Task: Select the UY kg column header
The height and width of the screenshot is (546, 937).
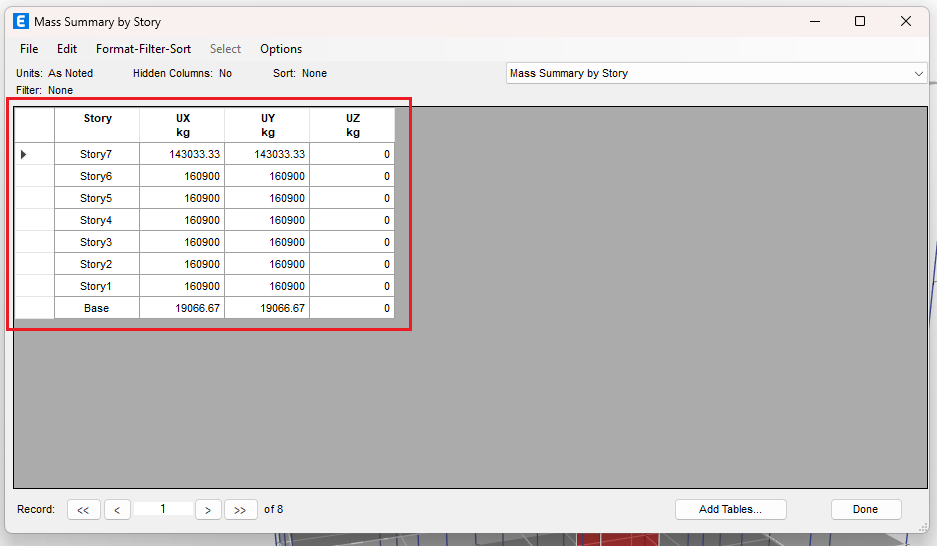Action: pyautogui.click(x=267, y=125)
